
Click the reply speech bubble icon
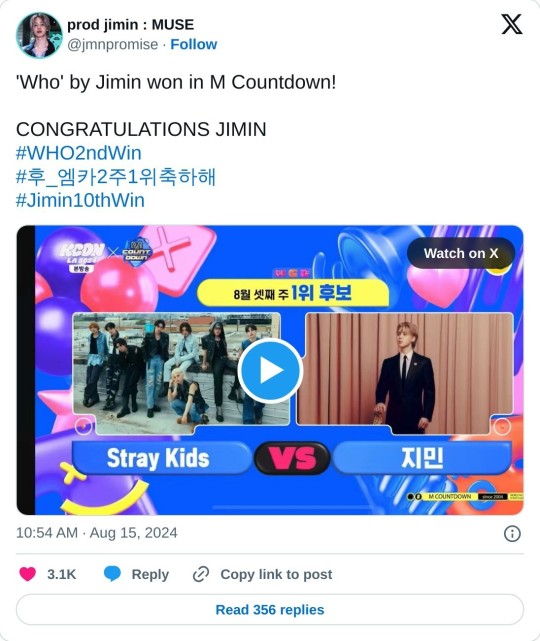pos(112,574)
